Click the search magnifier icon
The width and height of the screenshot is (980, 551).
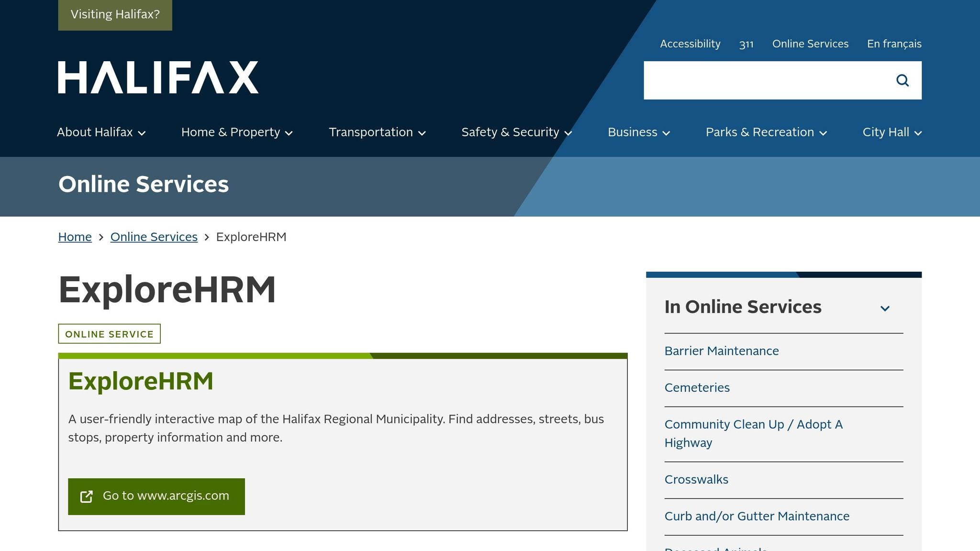tap(902, 80)
